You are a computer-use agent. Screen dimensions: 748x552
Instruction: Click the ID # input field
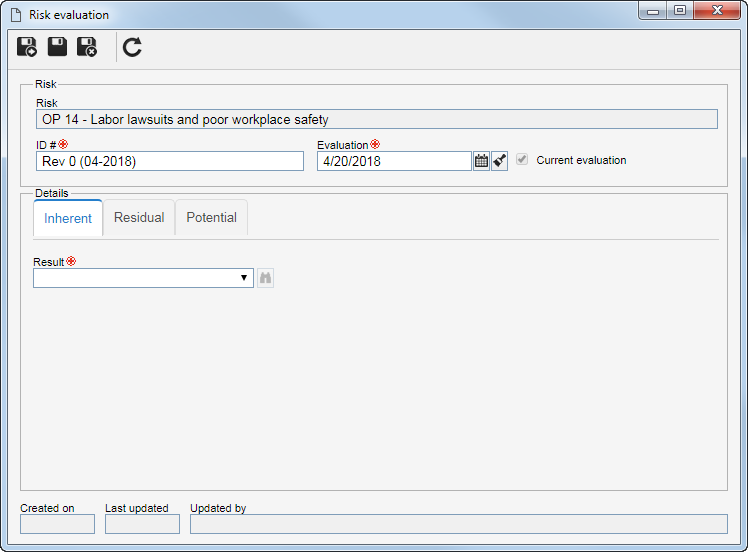[170, 161]
